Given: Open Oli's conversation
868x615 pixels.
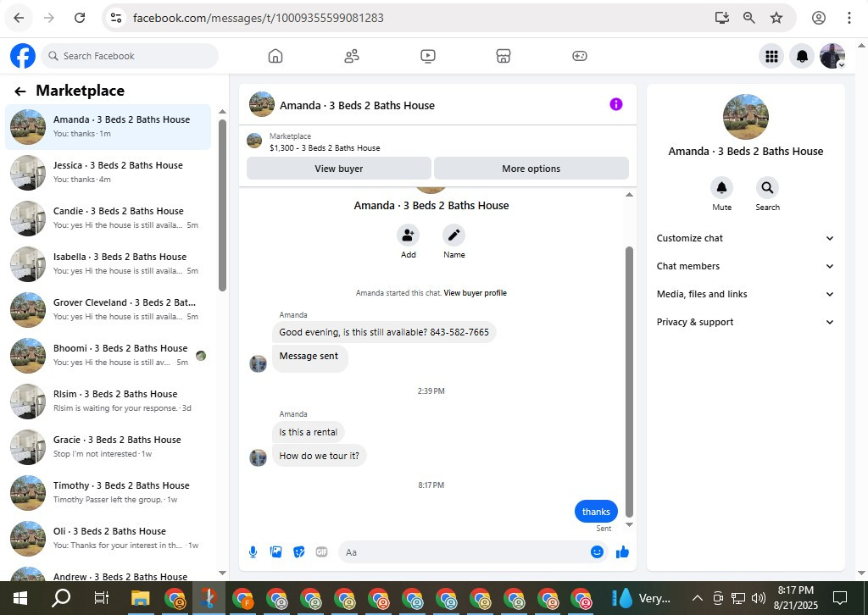Looking at the screenshot, I should pyautogui.click(x=108, y=538).
